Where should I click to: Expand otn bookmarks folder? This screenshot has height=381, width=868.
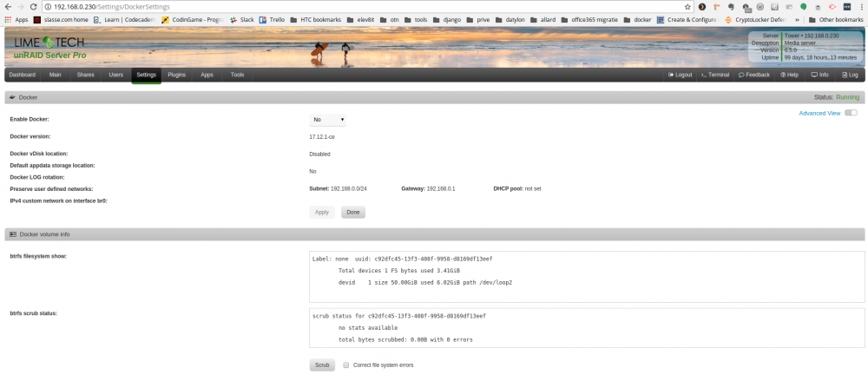[389, 19]
